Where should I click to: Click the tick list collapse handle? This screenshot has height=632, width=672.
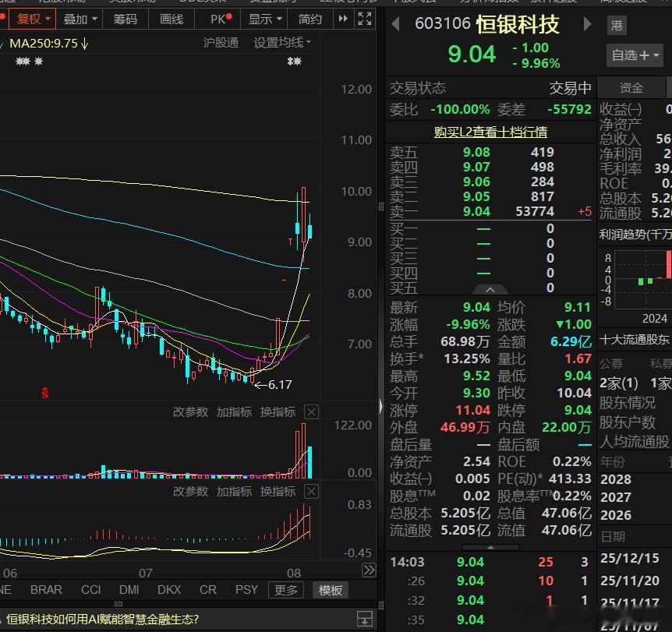490,547
